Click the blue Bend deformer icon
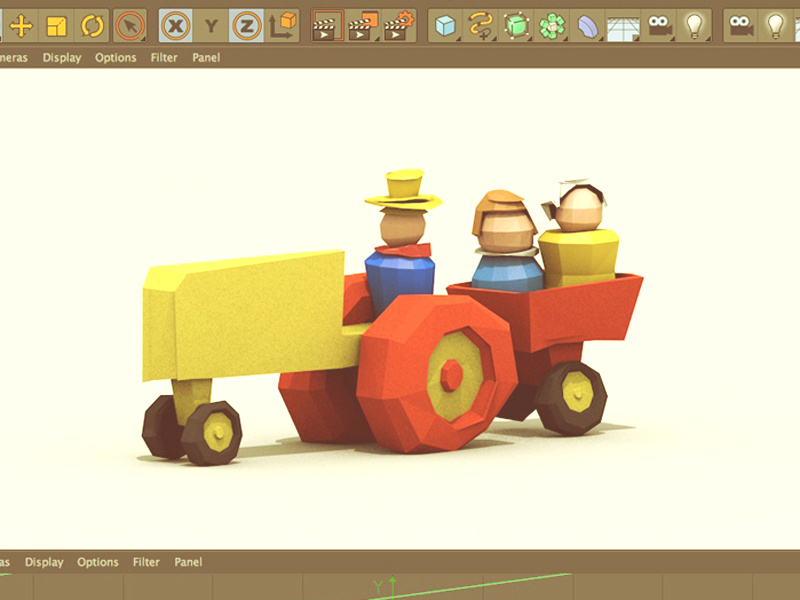Screen dimensions: 800x600 (x=588, y=26)
